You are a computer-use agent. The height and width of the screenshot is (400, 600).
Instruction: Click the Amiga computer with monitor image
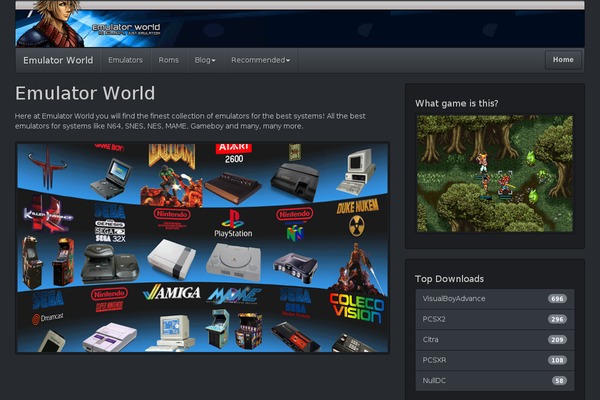(x=171, y=332)
